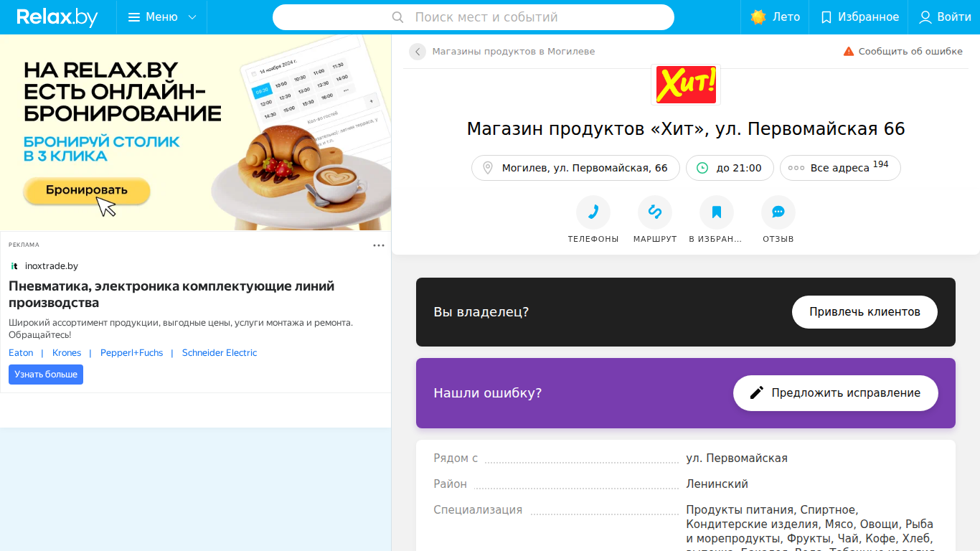Open Магазины продуктов в Могилеве breadcrumb
Image resolution: width=980 pixels, height=551 pixels.
click(x=514, y=52)
